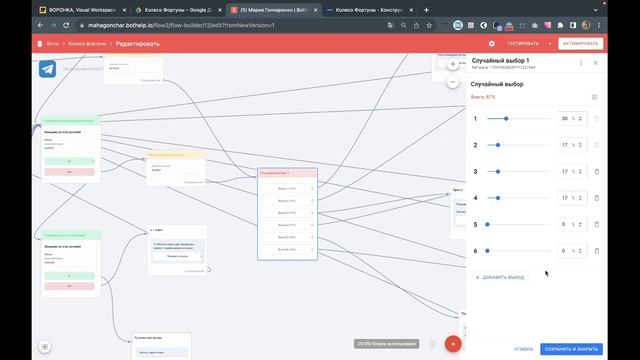
Task: Open a new browser tab
Action: pos(426,10)
